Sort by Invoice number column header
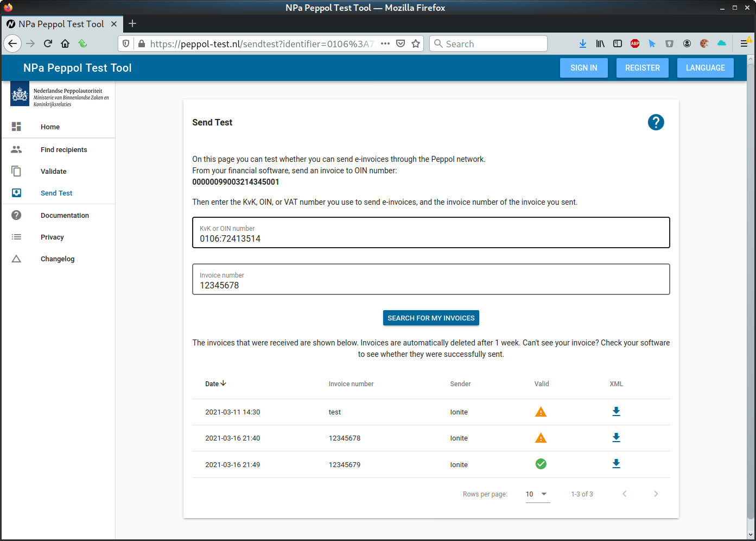The image size is (756, 541). tap(351, 383)
